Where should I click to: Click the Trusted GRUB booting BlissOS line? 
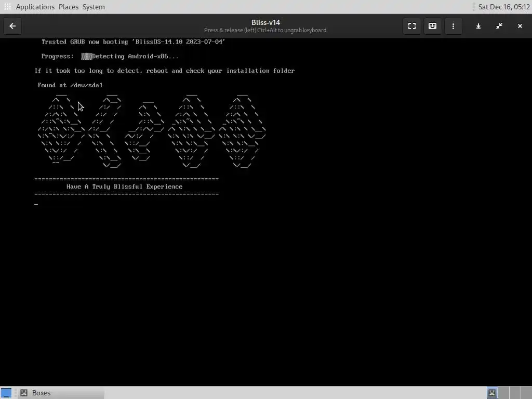click(134, 42)
